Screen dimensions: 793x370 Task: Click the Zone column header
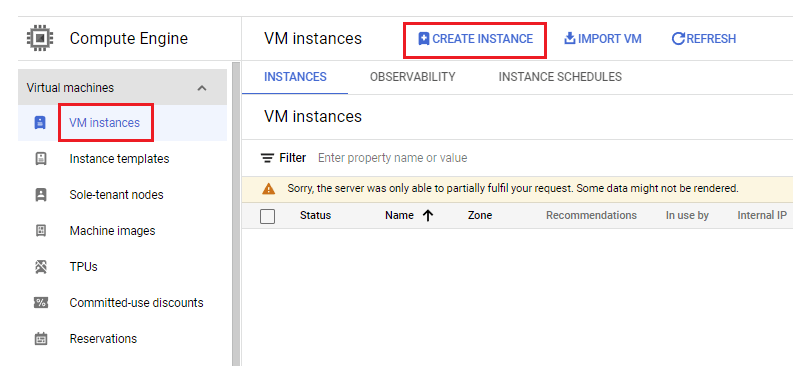tap(480, 215)
